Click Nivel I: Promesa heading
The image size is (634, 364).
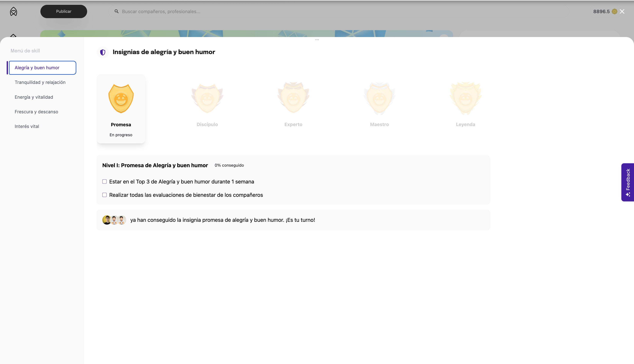[x=155, y=165]
